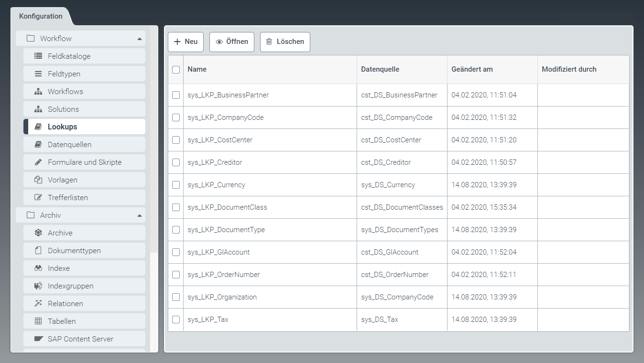This screenshot has height=363, width=644.
Task: Click the Löschen button
Action: coord(285,42)
